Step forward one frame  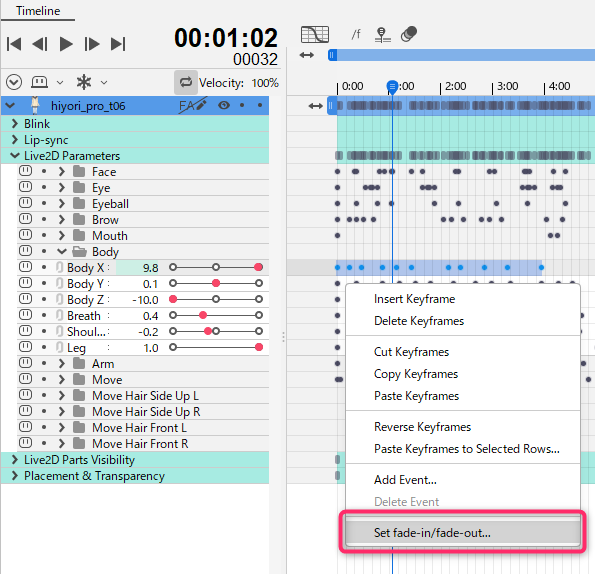(92, 44)
